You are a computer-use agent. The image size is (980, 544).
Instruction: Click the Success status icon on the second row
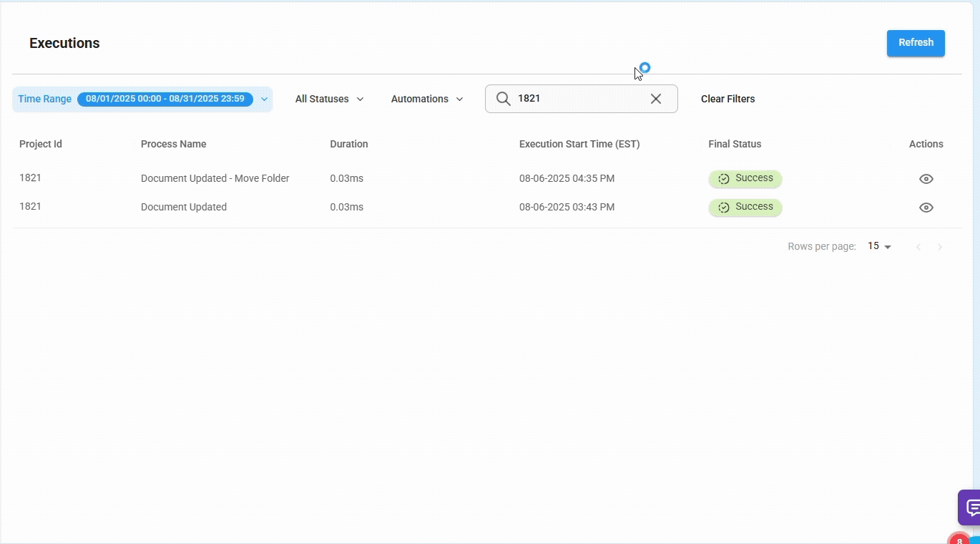coord(724,207)
